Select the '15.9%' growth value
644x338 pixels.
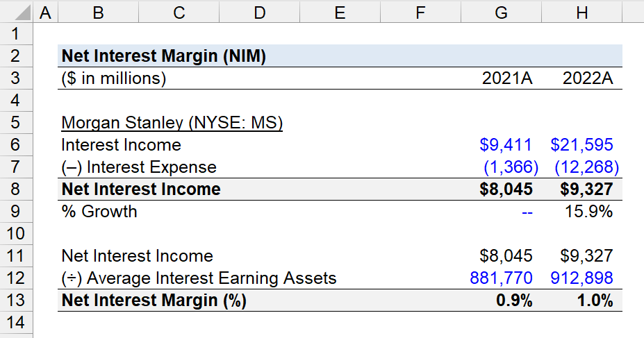(588, 211)
